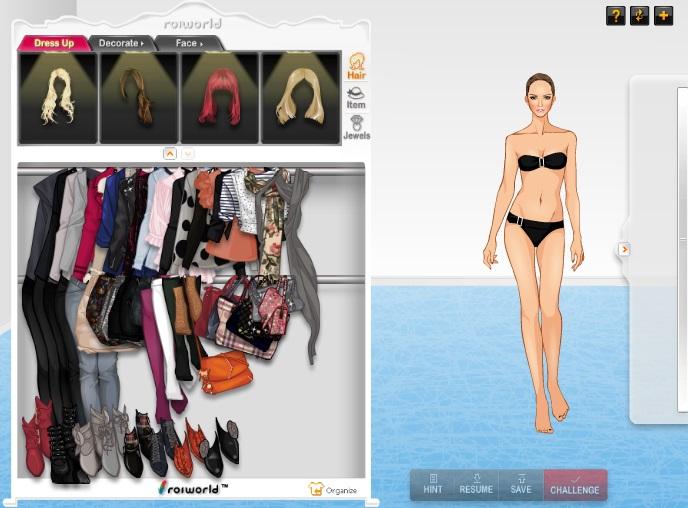688x508 pixels.
Task: Expand the side panel with the arrow
Action: coord(624,249)
